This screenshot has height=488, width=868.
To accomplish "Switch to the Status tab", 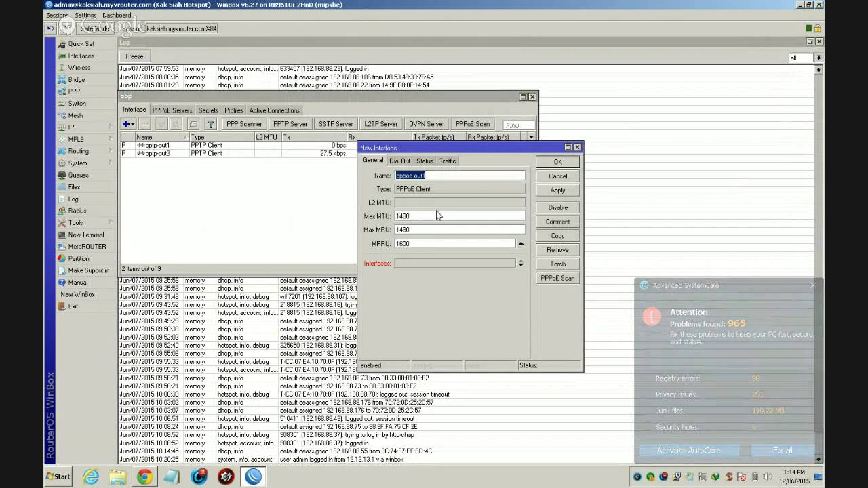I will click(x=425, y=161).
